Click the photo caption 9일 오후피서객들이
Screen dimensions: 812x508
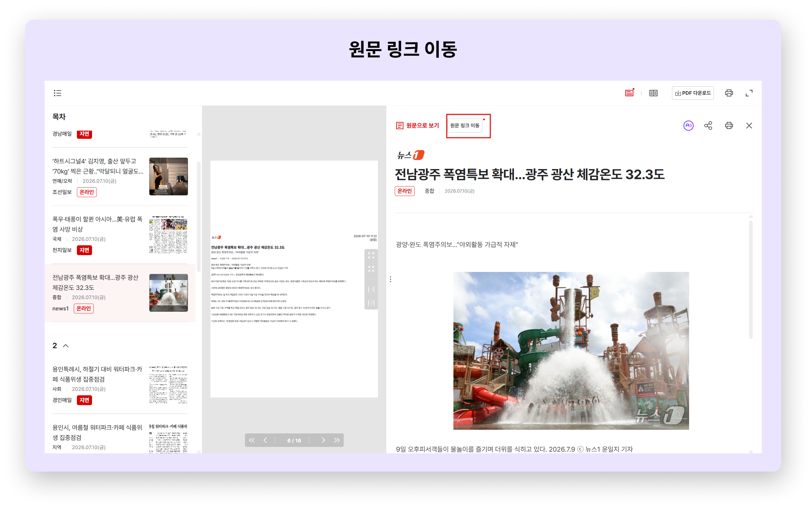coord(514,449)
